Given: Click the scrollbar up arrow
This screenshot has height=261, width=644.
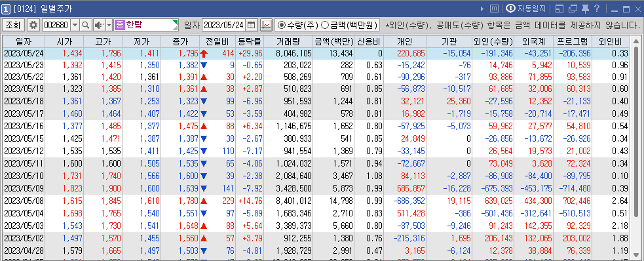Looking at the screenshot, I should coord(636,41).
